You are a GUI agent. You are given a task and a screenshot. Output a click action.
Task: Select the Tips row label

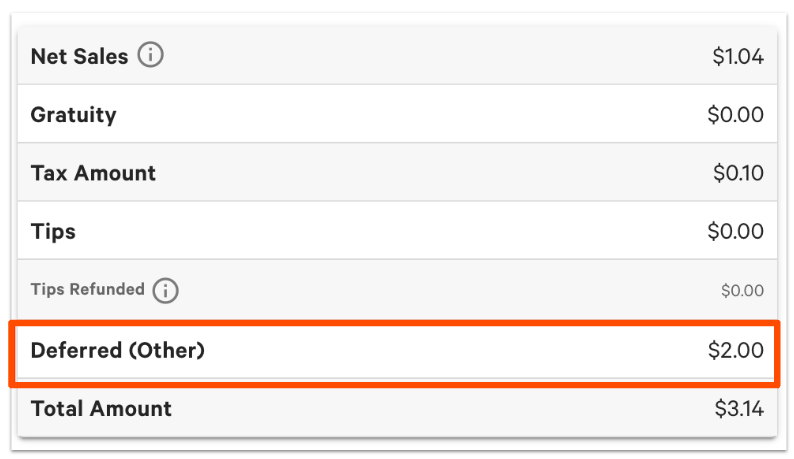pyautogui.click(x=53, y=232)
